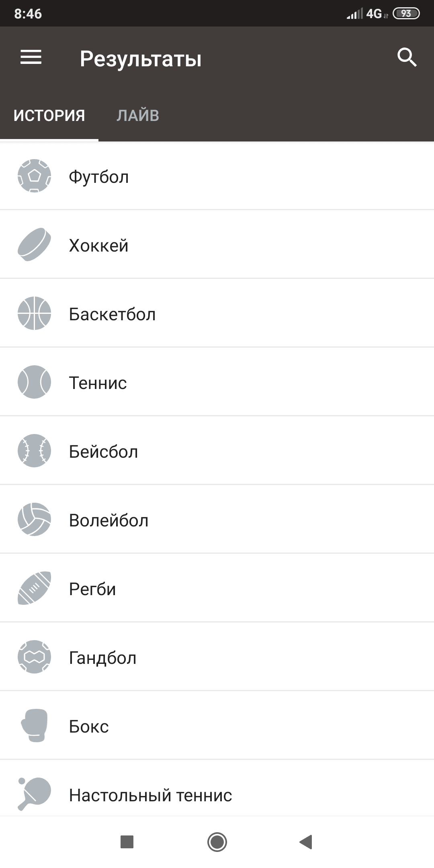Click the volleyball icon
434x868 pixels.
tap(34, 520)
